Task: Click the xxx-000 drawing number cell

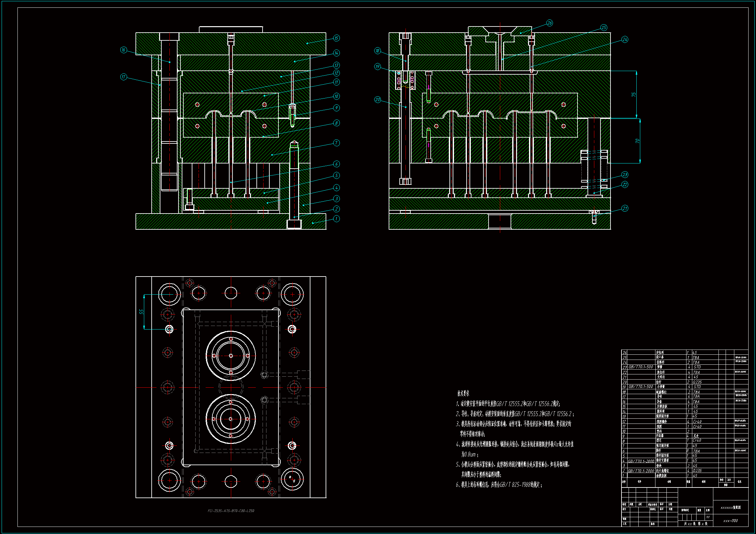Action: tap(730, 521)
